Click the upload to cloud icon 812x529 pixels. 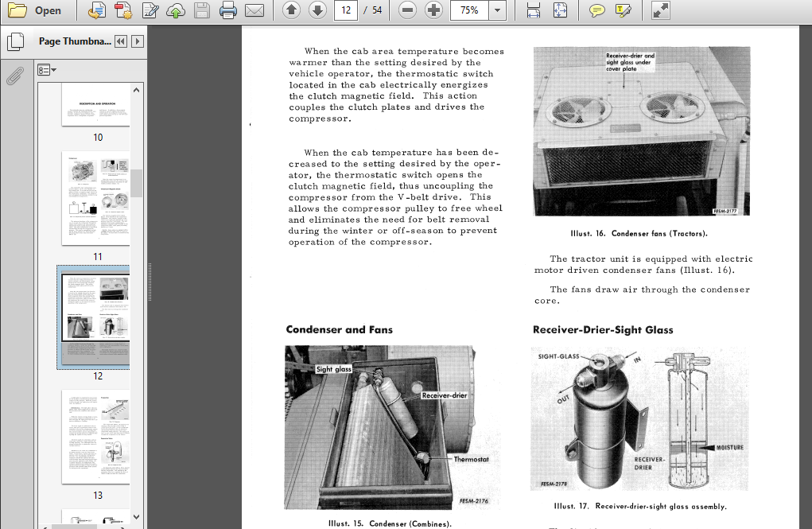176,10
